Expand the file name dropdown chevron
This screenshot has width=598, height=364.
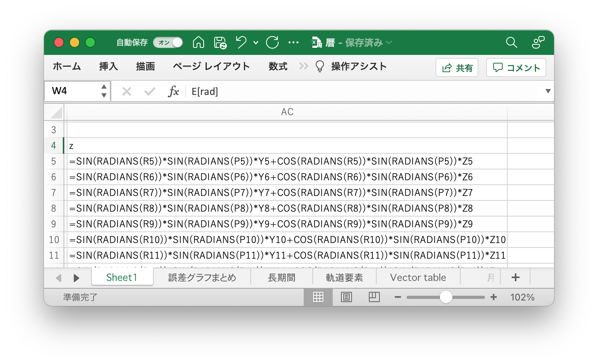389,42
